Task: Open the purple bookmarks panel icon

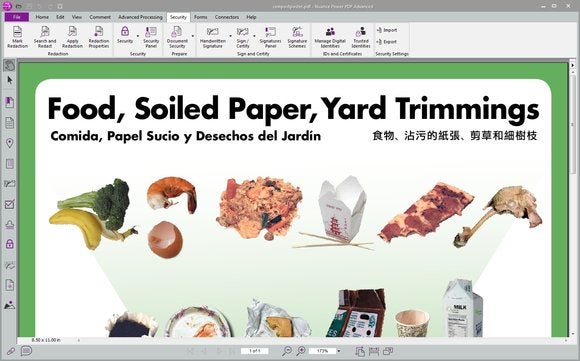Action: click(10, 102)
